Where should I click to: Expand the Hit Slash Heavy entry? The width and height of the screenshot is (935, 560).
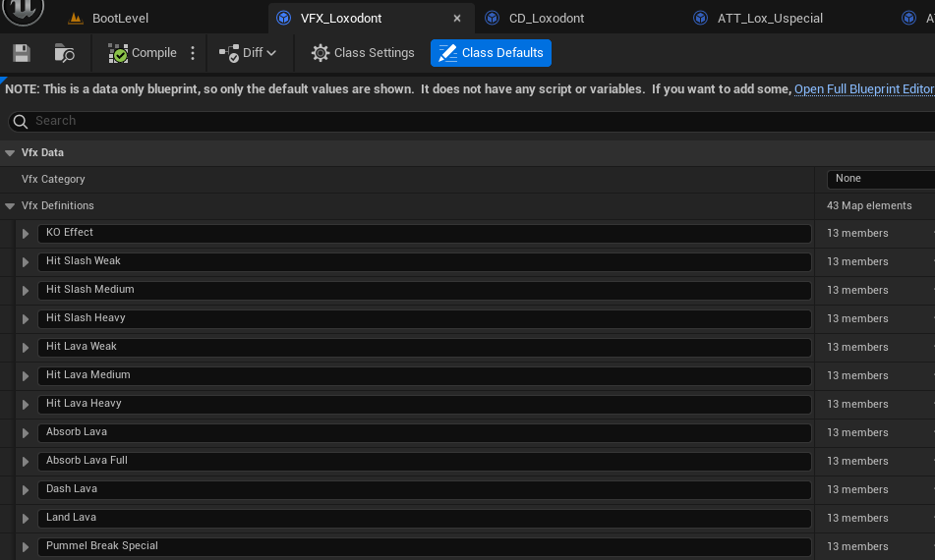[25, 319]
